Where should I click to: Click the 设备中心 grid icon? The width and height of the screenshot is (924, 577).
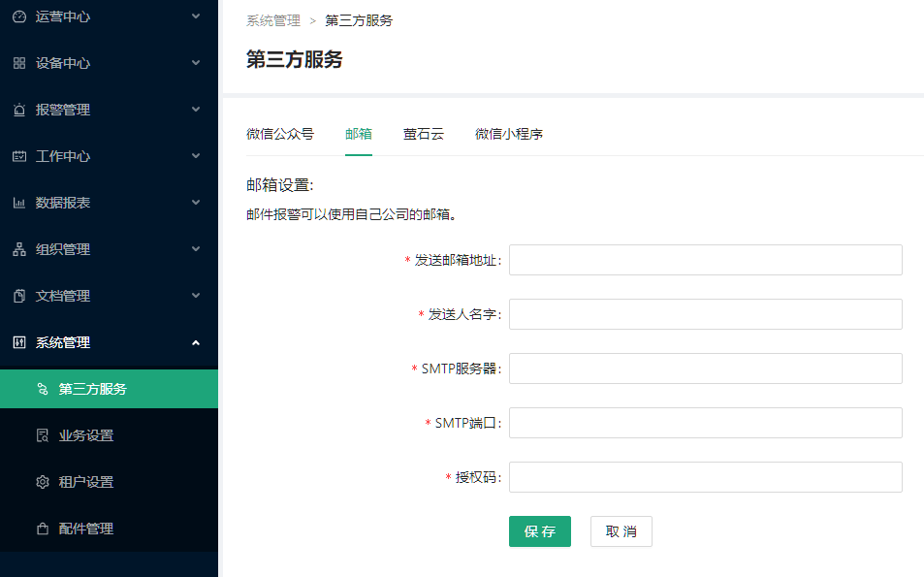point(19,63)
